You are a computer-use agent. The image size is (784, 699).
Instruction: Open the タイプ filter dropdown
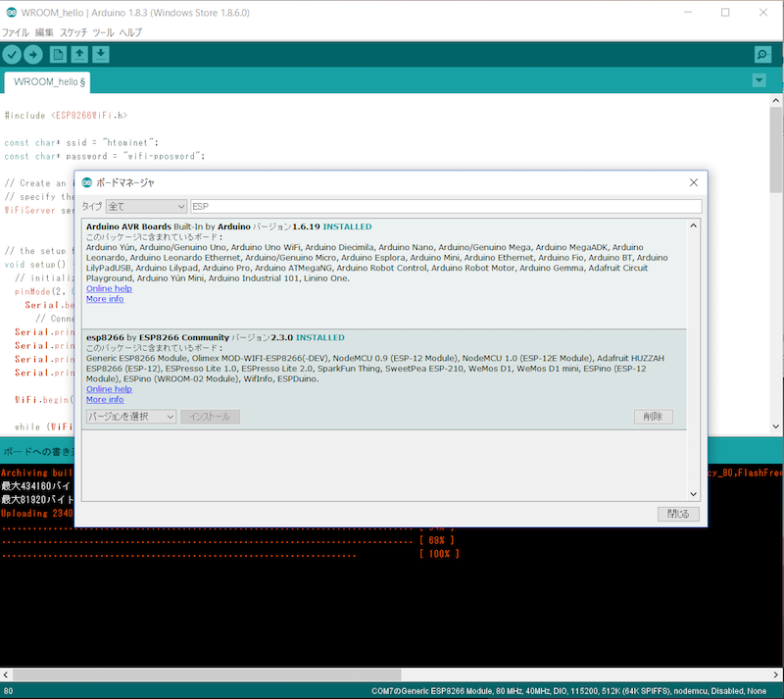pos(146,206)
